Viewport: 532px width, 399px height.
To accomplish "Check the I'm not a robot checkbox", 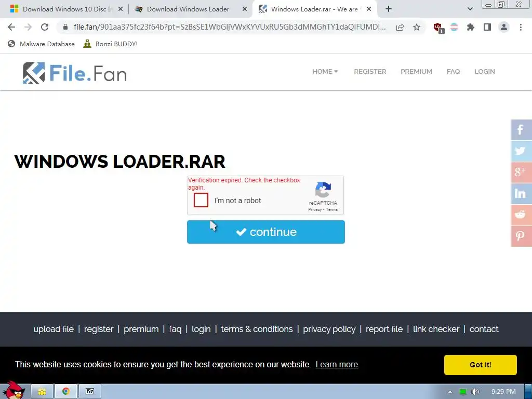I will [x=201, y=200].
